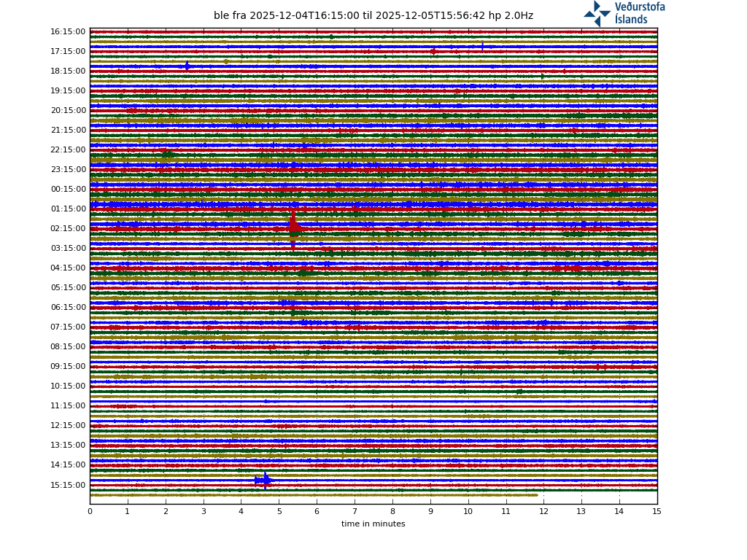The width and height of the screenshot is (747, 560).
Task: Click the x-axis tick labeled 10
Action: click(468, 511)
